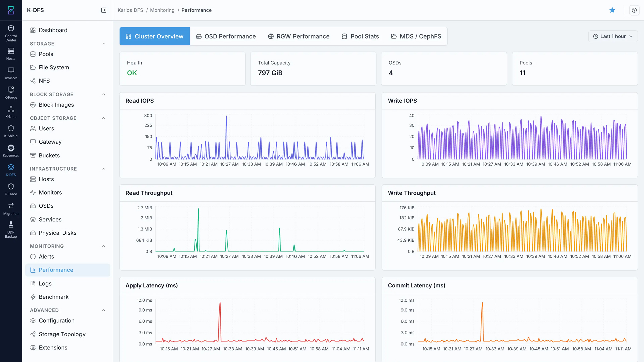This screenshot has width=644, height=362.
Task: Open Dashboard in the sidebar
Action: 68,30
